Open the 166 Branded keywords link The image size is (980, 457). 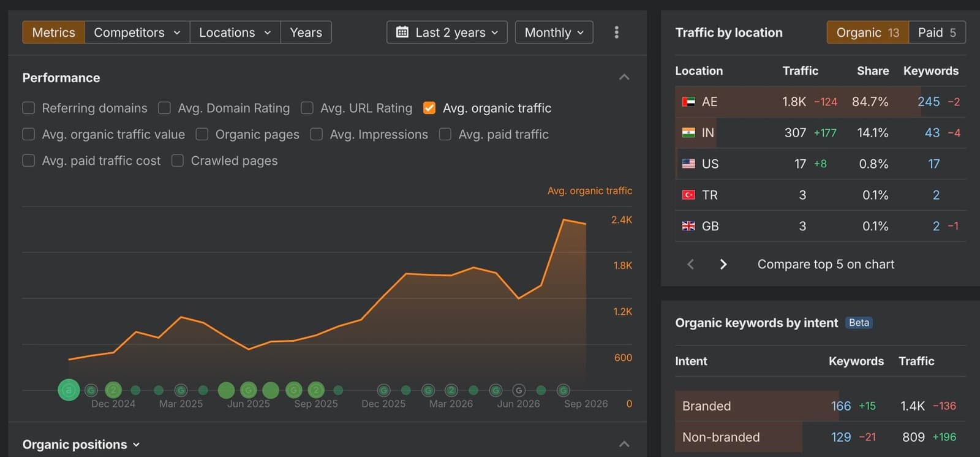[841, 406]
